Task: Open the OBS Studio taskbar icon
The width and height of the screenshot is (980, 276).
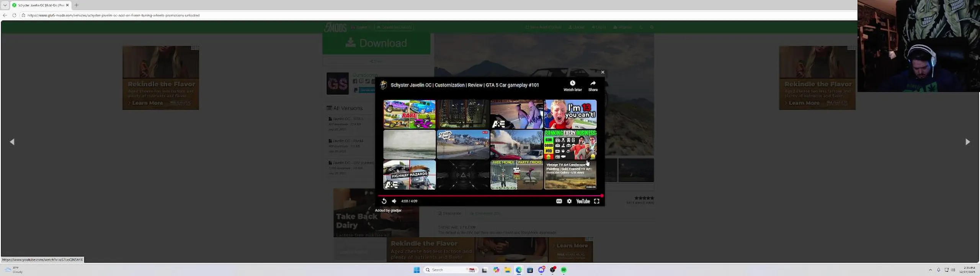Action: 553,270
